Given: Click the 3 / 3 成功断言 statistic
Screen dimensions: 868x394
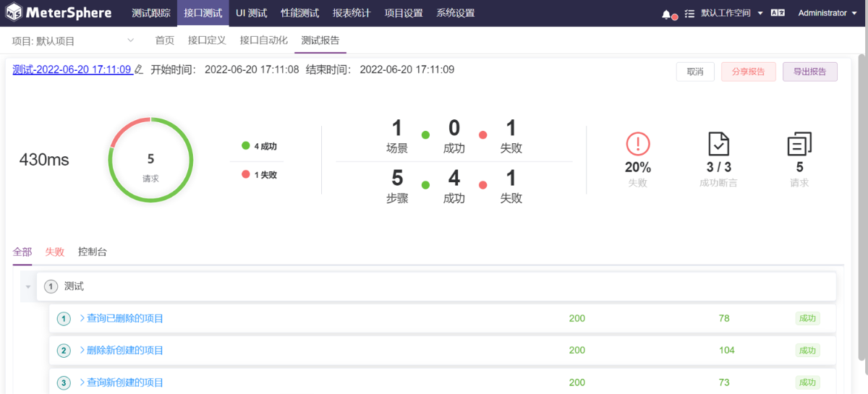Looking at the screenshot, I should [x=718, y=174].
